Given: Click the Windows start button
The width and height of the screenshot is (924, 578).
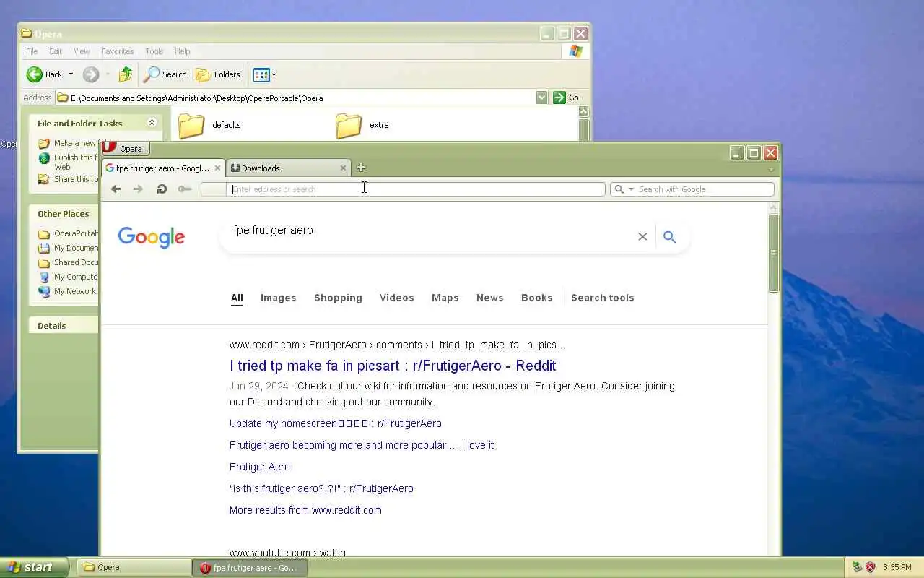Looking at the screenshot, I should tap(34, 567).
